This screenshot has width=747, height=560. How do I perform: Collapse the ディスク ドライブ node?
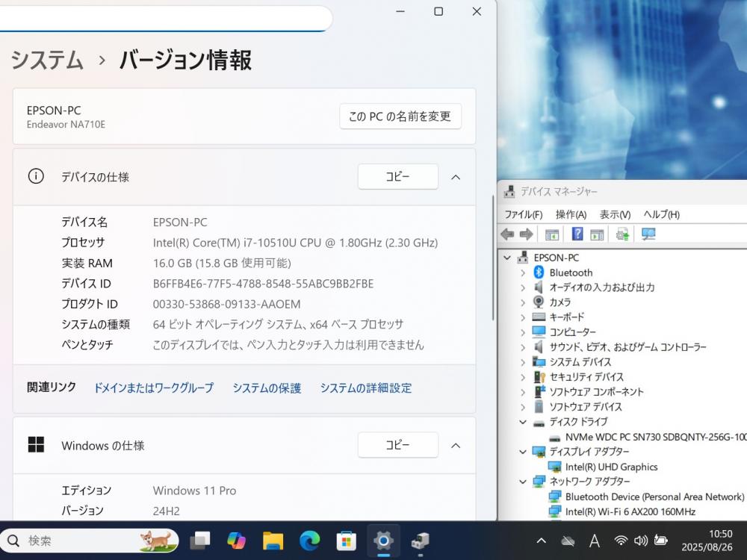523,422
